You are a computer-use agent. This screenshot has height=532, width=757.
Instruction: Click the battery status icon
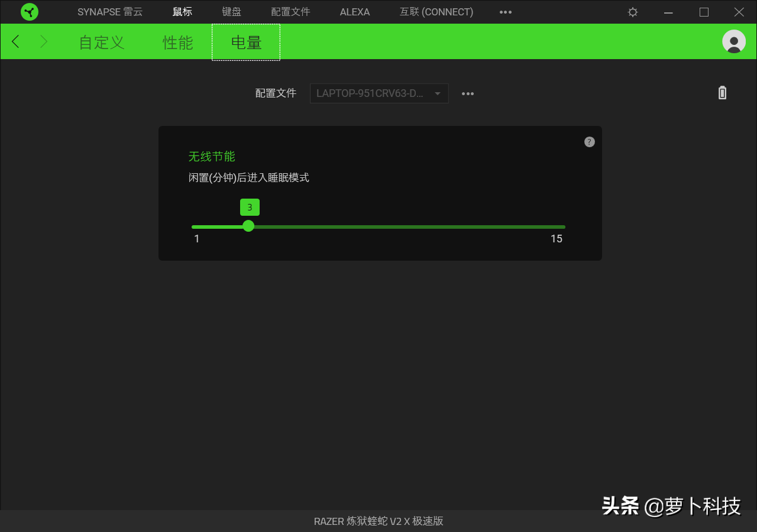(722, 93)
